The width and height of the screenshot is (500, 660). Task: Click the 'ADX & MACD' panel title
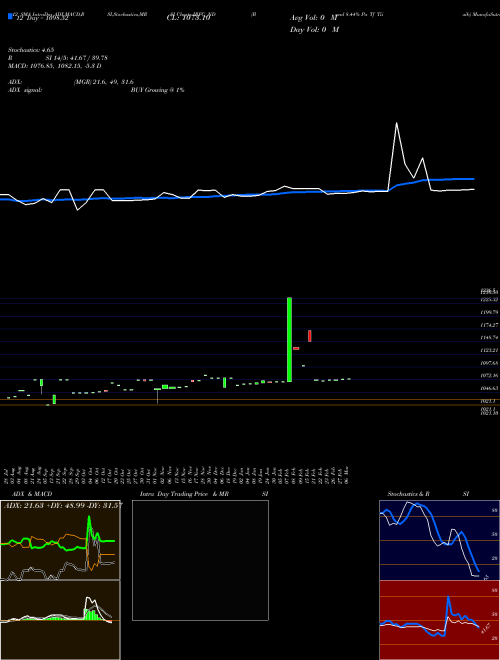point(32,494)
